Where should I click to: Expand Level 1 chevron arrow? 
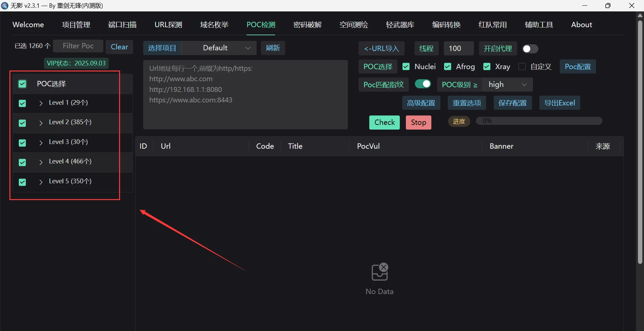[41, 103]
